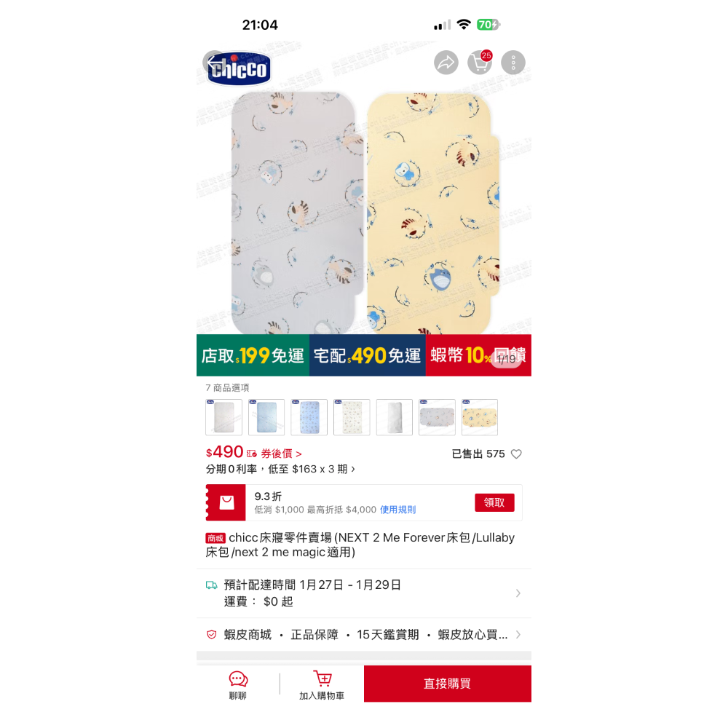Select the grey animal print variant thumbnail

pos(437,417)
